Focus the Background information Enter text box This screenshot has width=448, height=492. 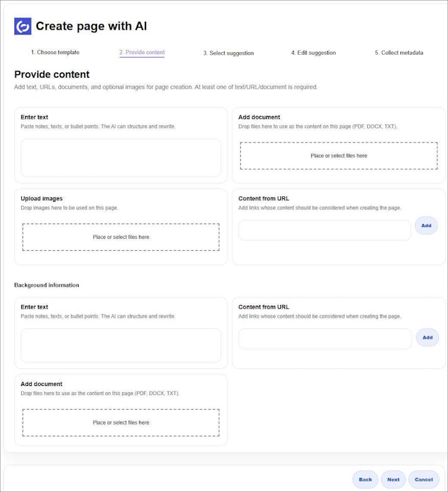pos(121,345)
